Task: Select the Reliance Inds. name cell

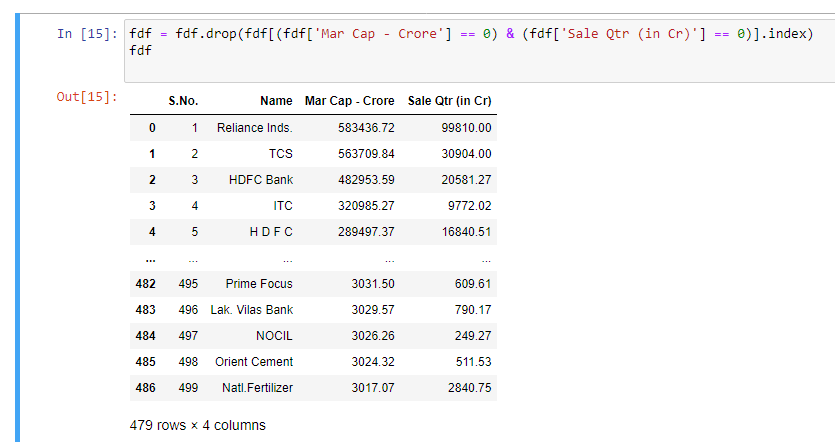Action: (255, 128)
